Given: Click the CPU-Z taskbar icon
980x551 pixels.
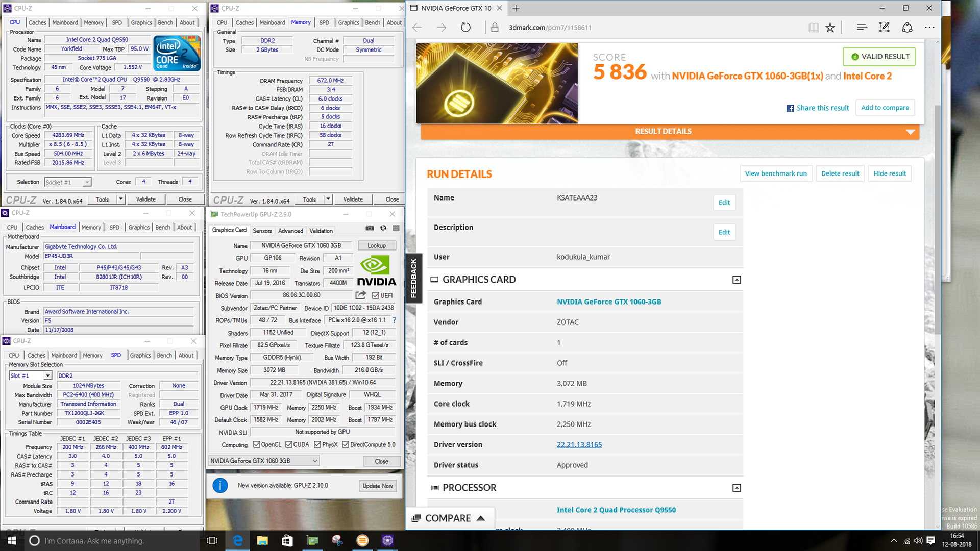Looking at the screenshot, I should pos(387,541).
